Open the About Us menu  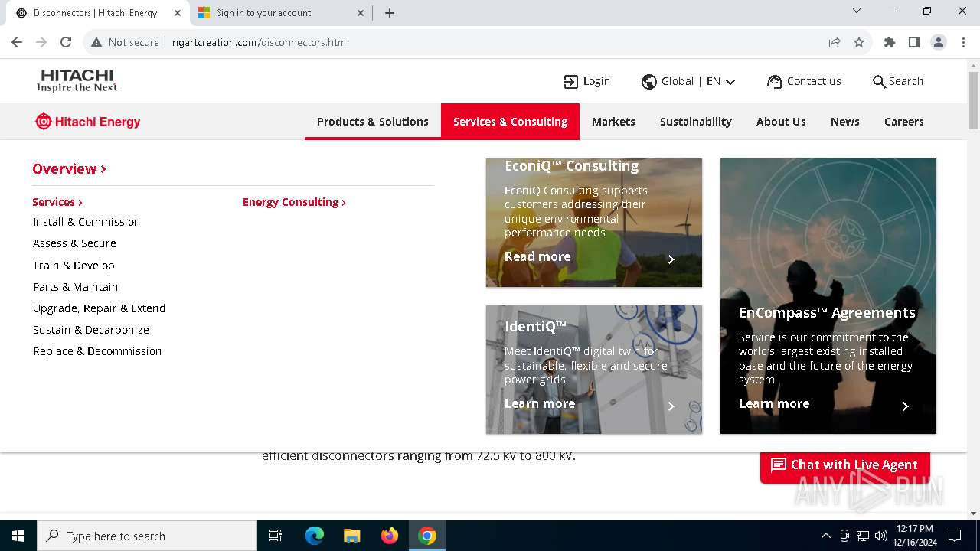[781, 122]
